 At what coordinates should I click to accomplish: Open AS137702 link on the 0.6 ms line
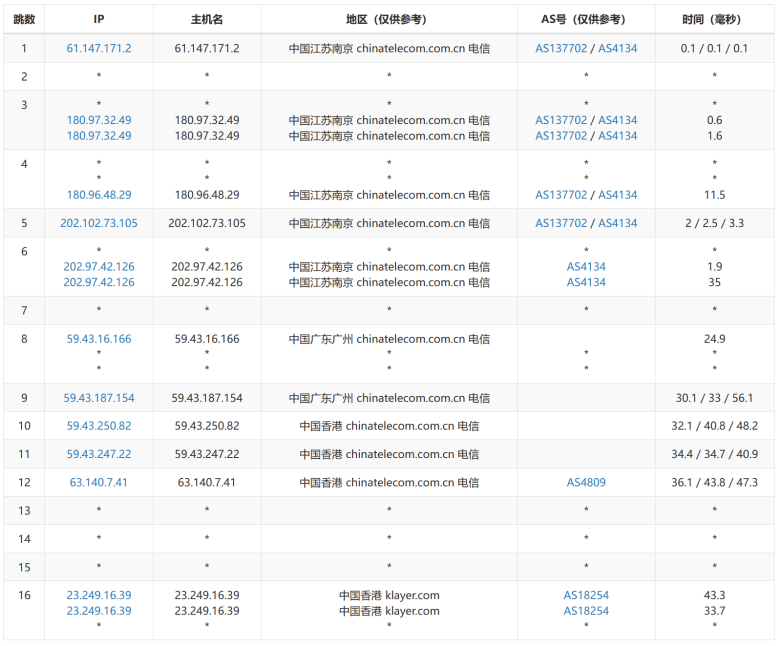coord(561,120)
